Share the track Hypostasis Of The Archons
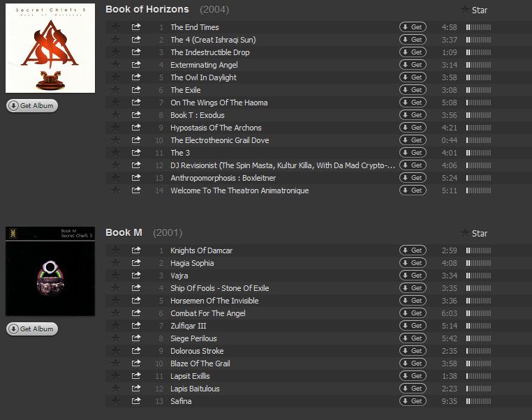532x420 pixels. click(136, 128)
